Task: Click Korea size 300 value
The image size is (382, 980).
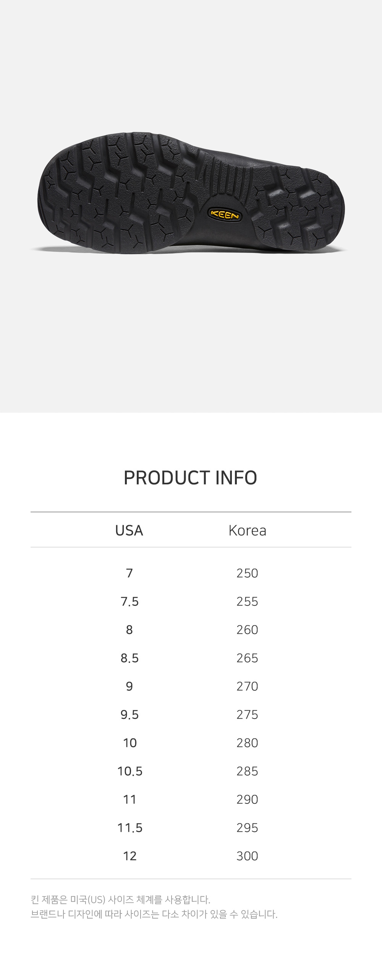Action: coord(247,856)
